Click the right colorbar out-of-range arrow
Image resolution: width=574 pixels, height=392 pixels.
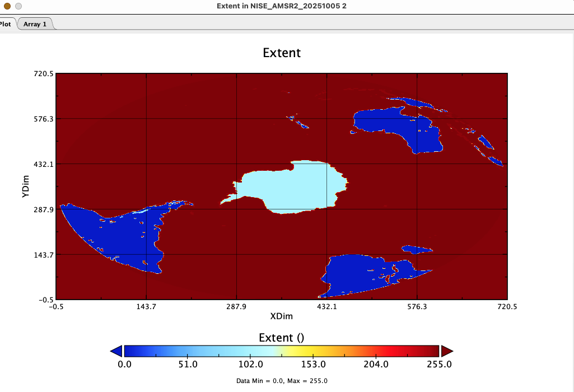[446, 351]
